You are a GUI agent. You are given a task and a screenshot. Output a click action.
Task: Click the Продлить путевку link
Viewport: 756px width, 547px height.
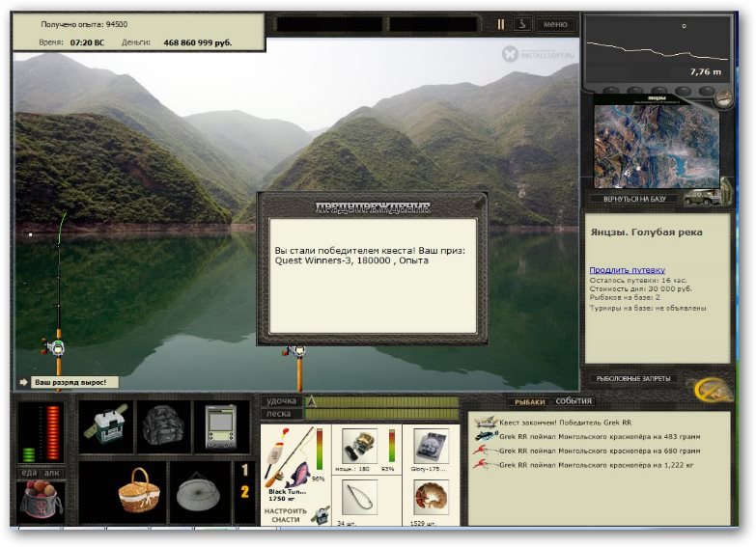(627, 270)
